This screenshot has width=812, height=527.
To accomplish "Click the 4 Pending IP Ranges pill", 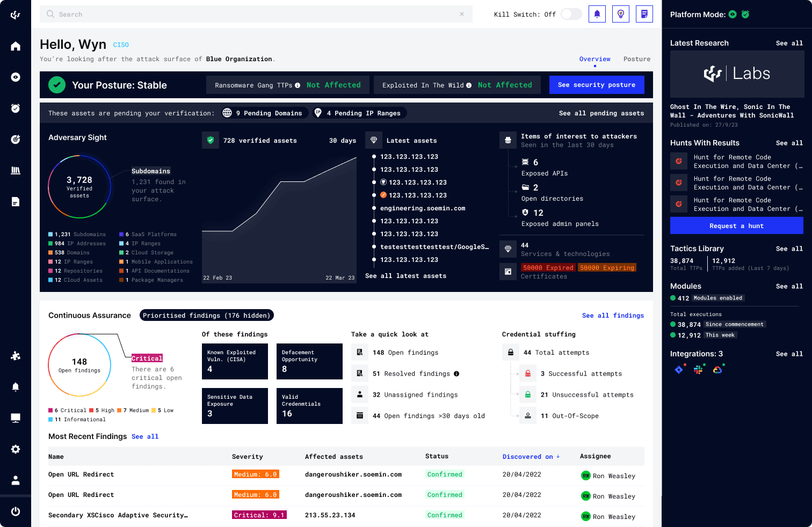I will point(359,113).
